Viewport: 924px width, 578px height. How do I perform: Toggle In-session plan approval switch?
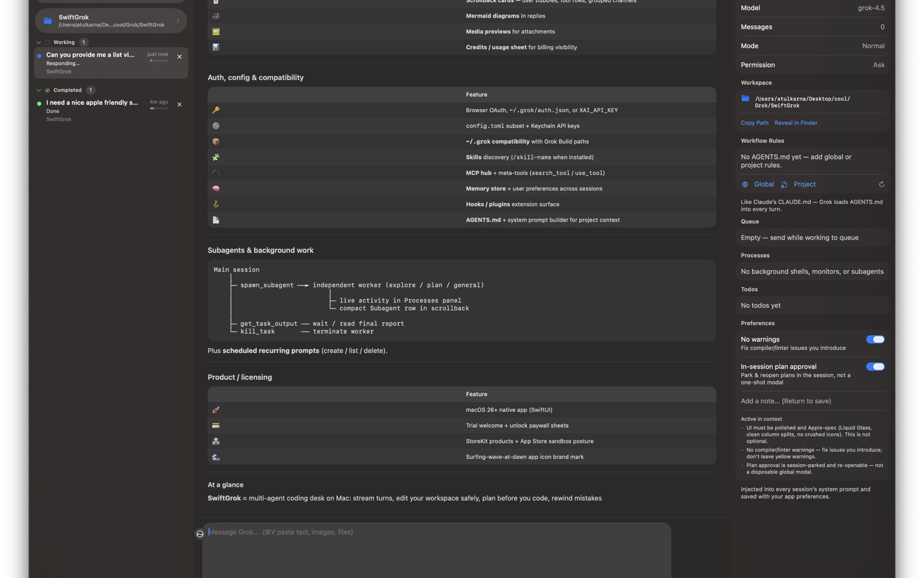point(875,366)
